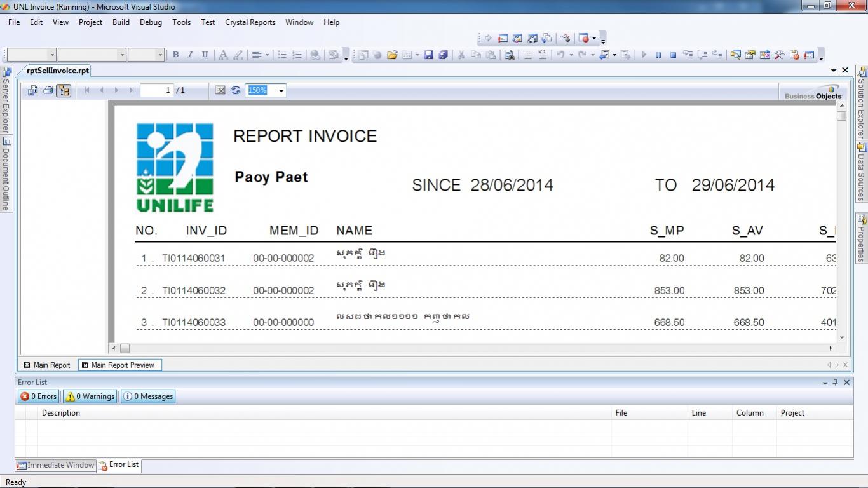Sort Error List by Description column
This screenshot has width=868, height=488.
point(324,413)
